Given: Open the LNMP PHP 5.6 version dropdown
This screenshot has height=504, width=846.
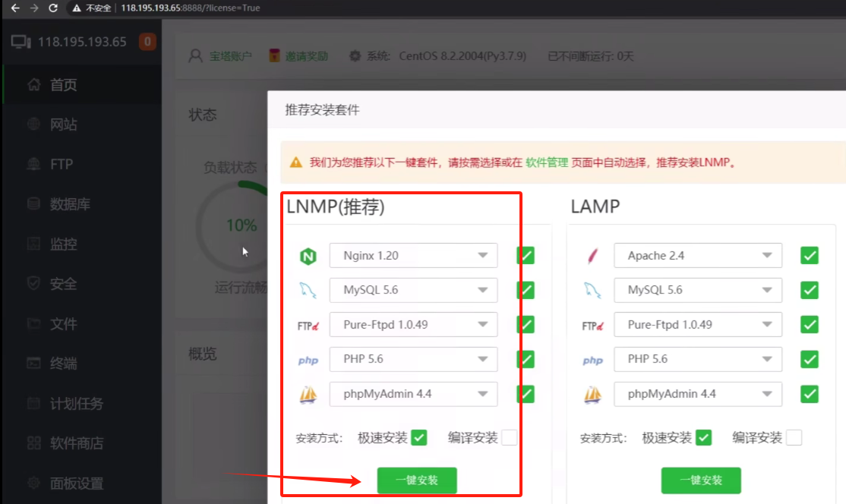Looking at the screenshot, I should (413, 359).
